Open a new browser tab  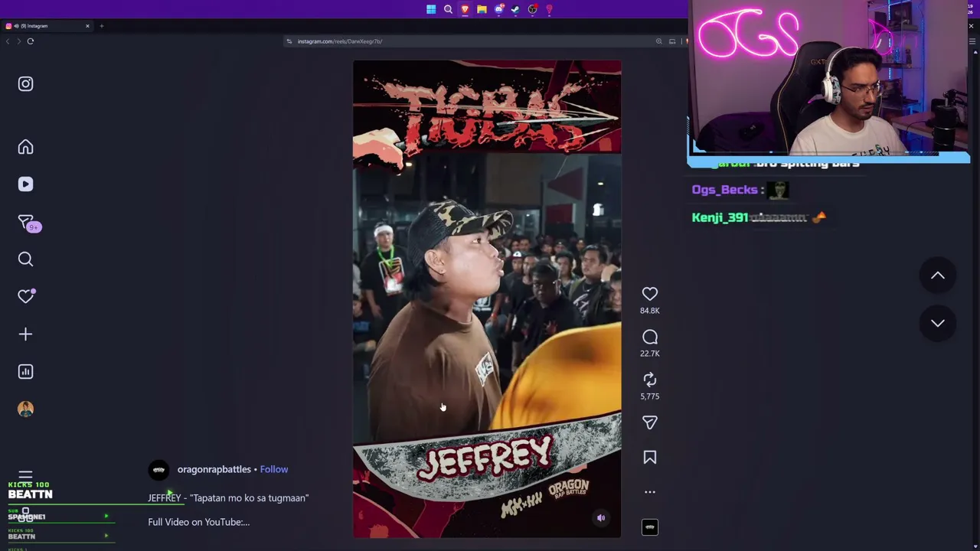pos(101,26)
